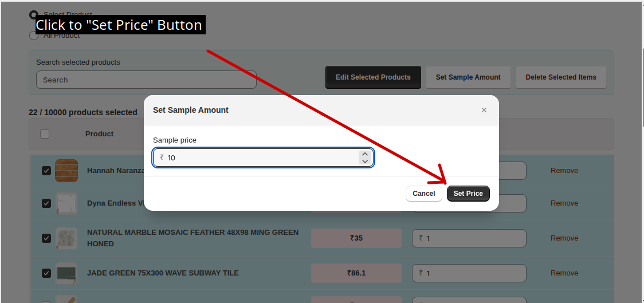Open Natural Marble Mosaic Feather thumbnail
The height and width of the screenshot is (303, 644).
[66, 238]
